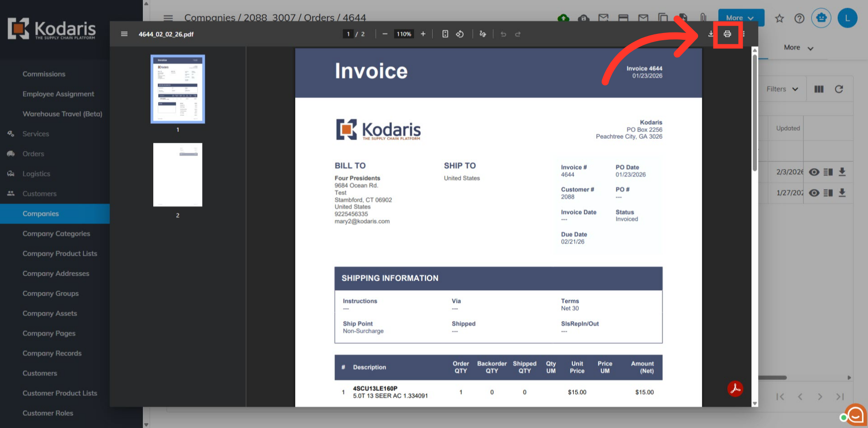The width and height of the screenshot is (868, 428).
Task: Refresh the documents table
Action: tap(839, 89)
